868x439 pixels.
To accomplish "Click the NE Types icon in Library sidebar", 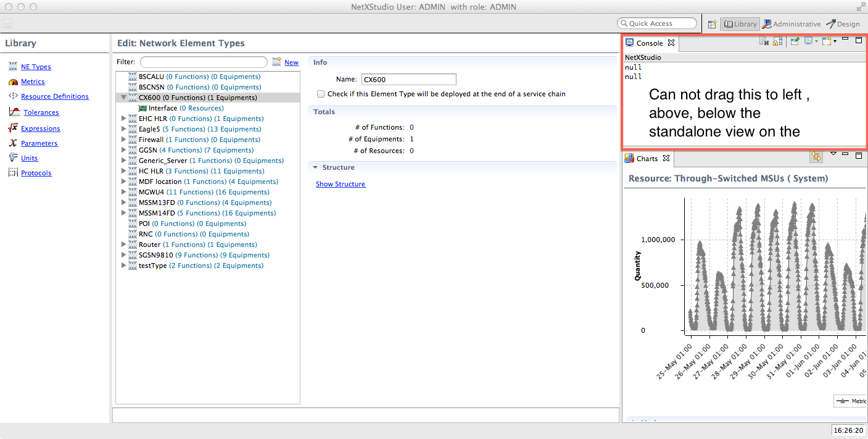I will tap(13, 67).
